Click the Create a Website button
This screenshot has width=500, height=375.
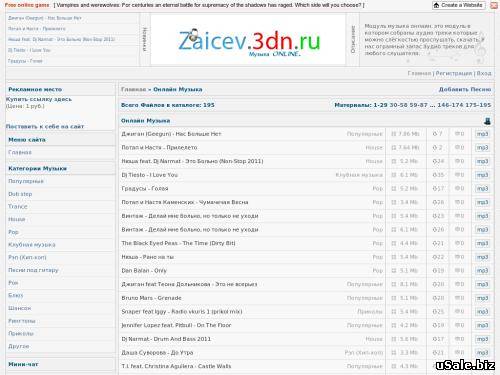click(x=459, y=5)
